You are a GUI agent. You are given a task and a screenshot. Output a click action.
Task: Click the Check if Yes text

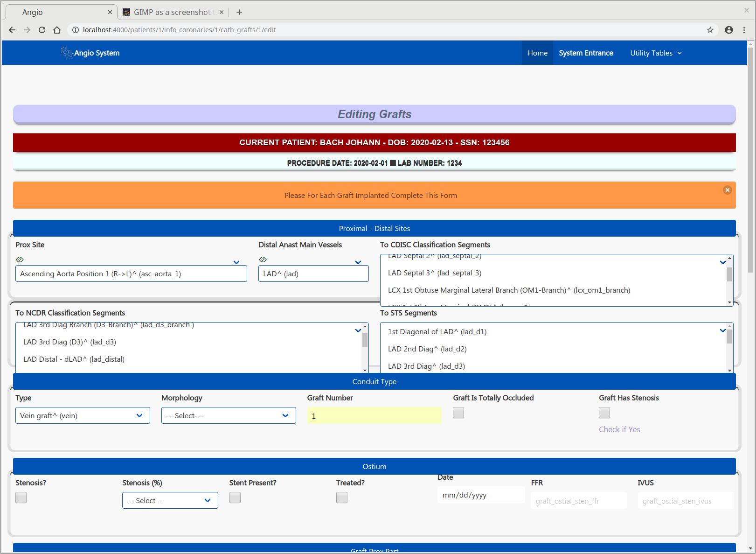coord(619,429)
